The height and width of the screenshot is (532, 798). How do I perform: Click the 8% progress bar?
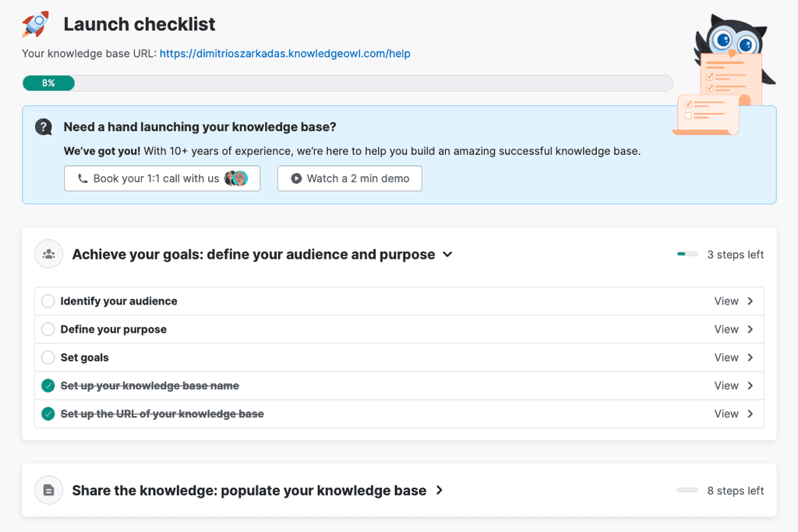48,83
